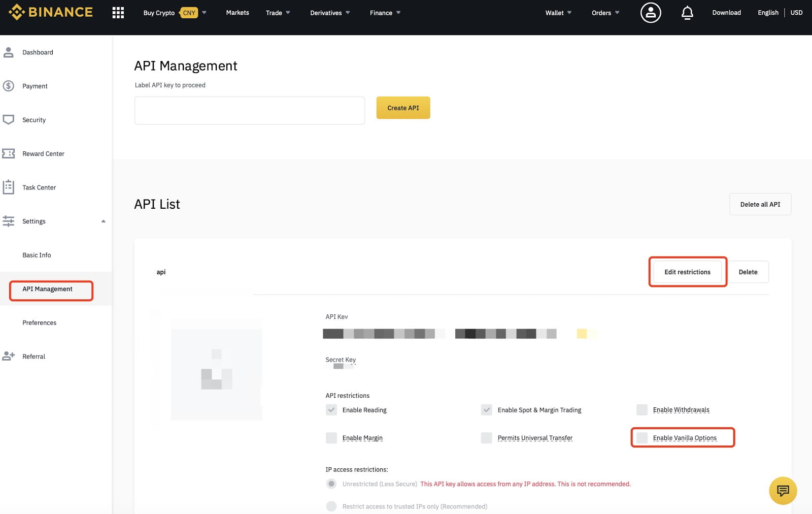Click the blurred QR code thumbnail
This screenshot has height=514, width=812.
tap(216, 374)
